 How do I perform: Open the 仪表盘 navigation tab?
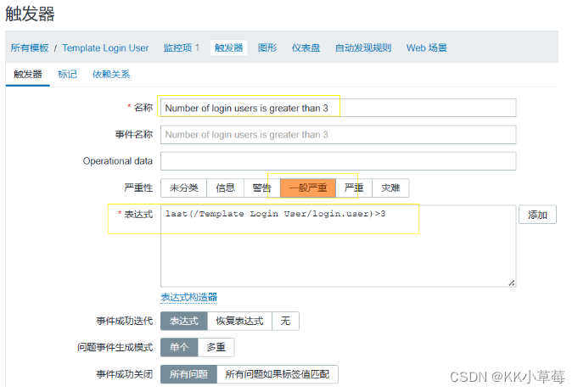(306, 48)
